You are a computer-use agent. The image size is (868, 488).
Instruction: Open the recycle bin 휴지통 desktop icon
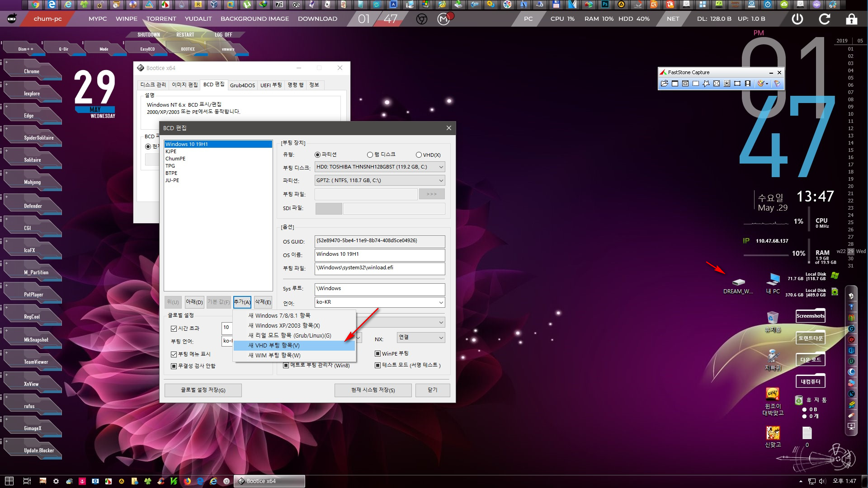[x=773, y=322]
